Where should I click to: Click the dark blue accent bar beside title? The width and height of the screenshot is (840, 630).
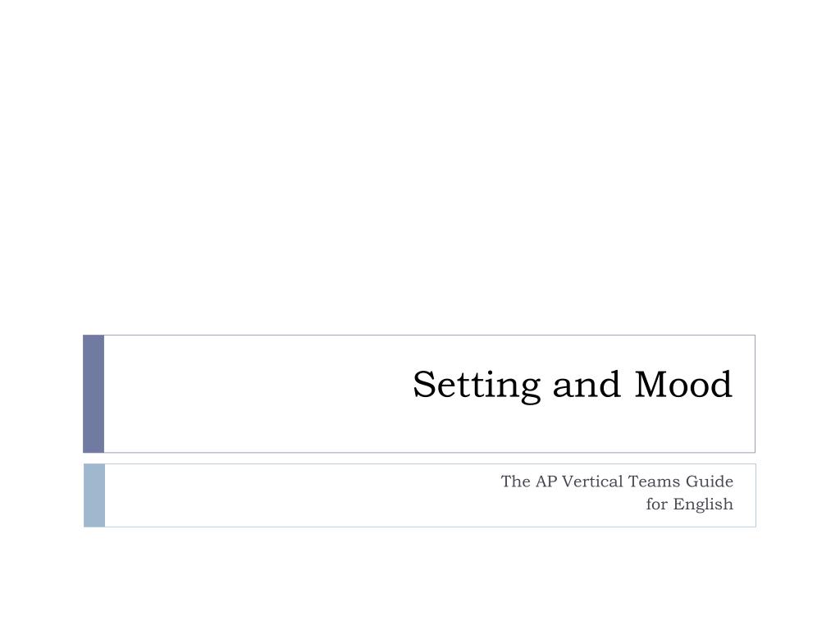[x=94, y=394]
